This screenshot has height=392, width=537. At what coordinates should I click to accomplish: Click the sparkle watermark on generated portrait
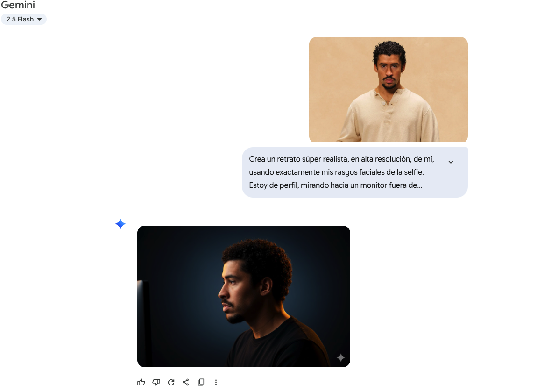(341, 358)
